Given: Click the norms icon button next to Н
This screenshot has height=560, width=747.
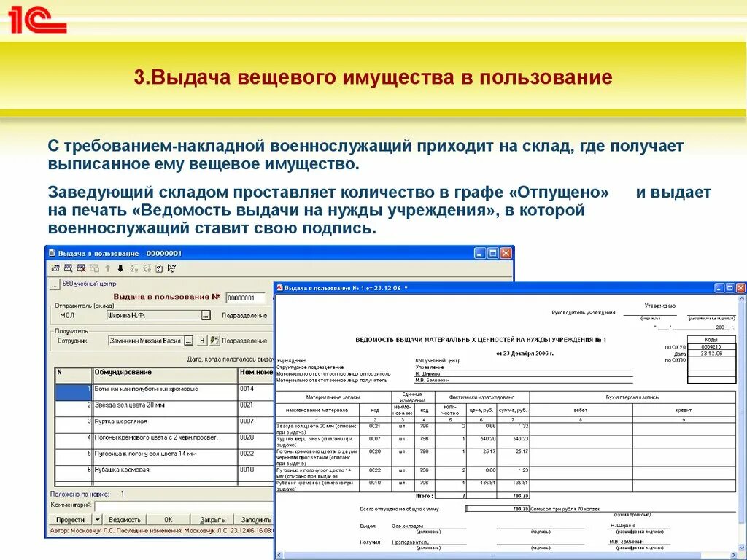Looking at the screenshot, I should [x=214, y=341].
